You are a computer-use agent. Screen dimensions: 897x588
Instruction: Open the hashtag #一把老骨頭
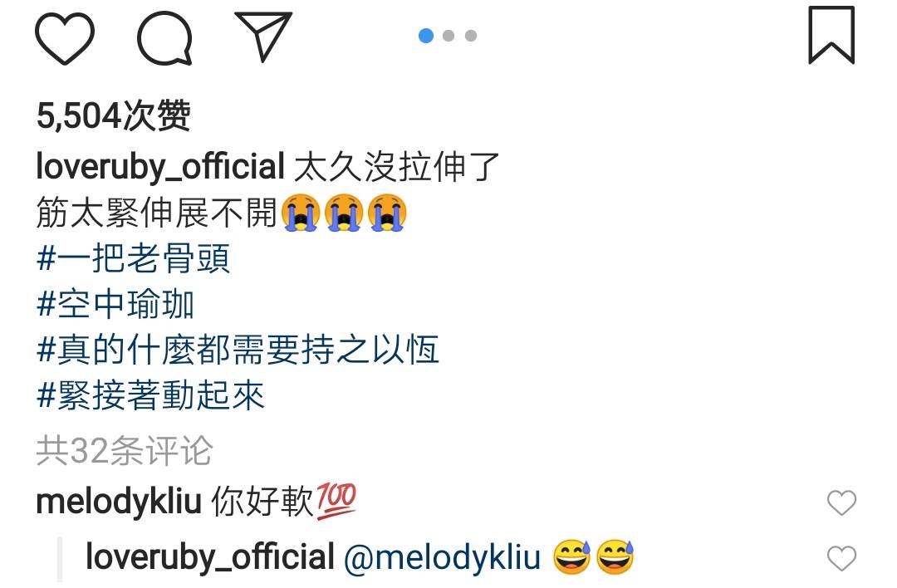point(133,258)
